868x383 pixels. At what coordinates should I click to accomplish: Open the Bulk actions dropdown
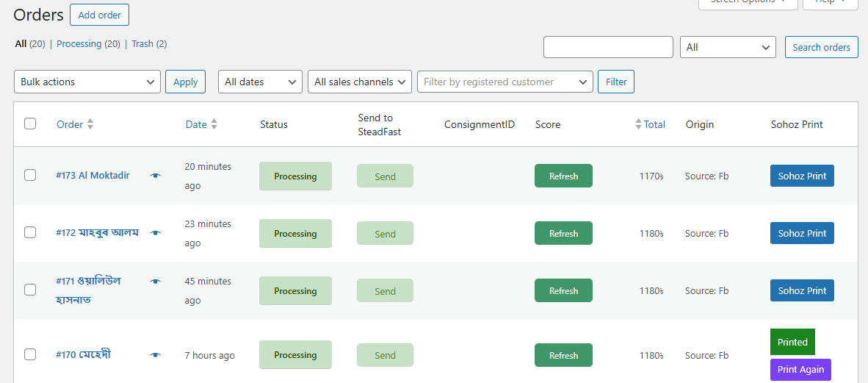click(x=87, y=82)
